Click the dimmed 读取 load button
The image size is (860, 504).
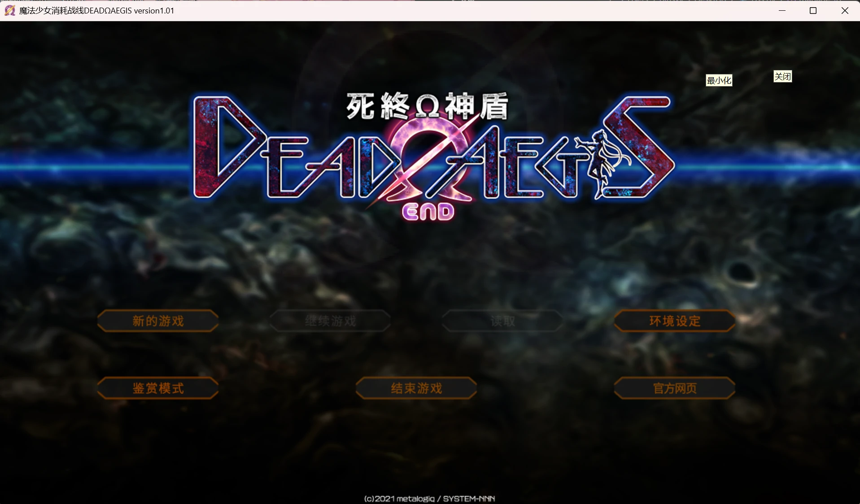pyautogui.click(x=502, y=321)
